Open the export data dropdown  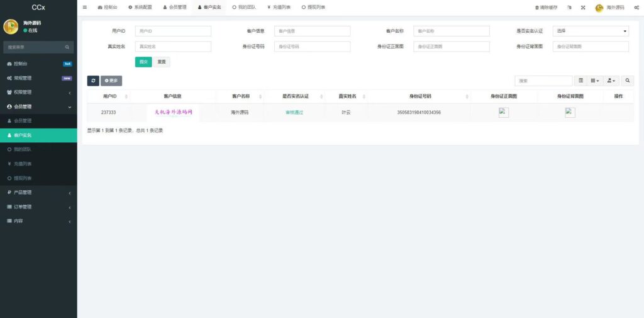pos(611,81)
